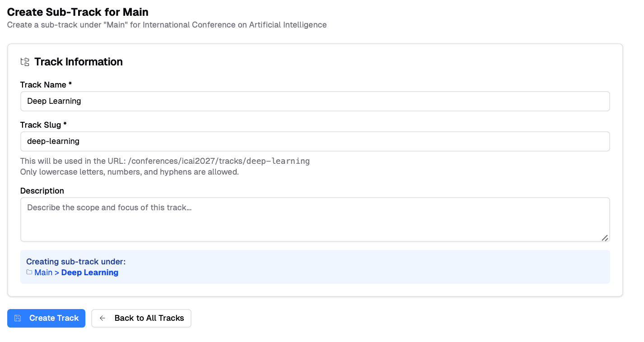Click the bold Deep Learning breadcrumb text

pos(90,273)
